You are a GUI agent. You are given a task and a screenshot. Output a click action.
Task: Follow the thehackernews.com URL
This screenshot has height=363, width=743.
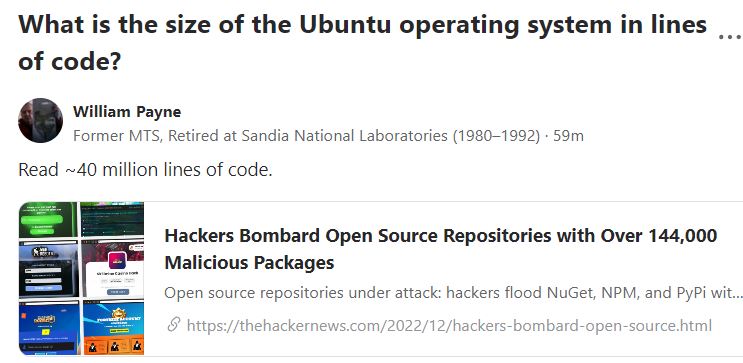pyautogui.click(x=449, y=326)
